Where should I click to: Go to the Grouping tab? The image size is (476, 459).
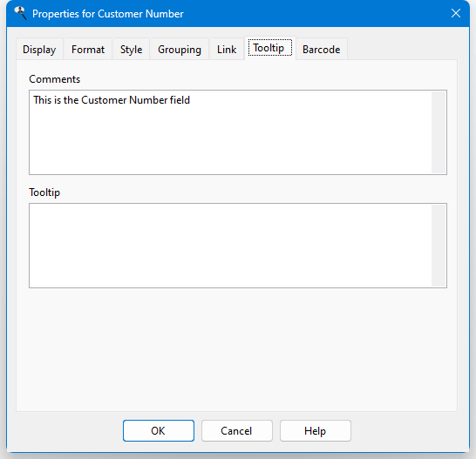tap(180, 49)
